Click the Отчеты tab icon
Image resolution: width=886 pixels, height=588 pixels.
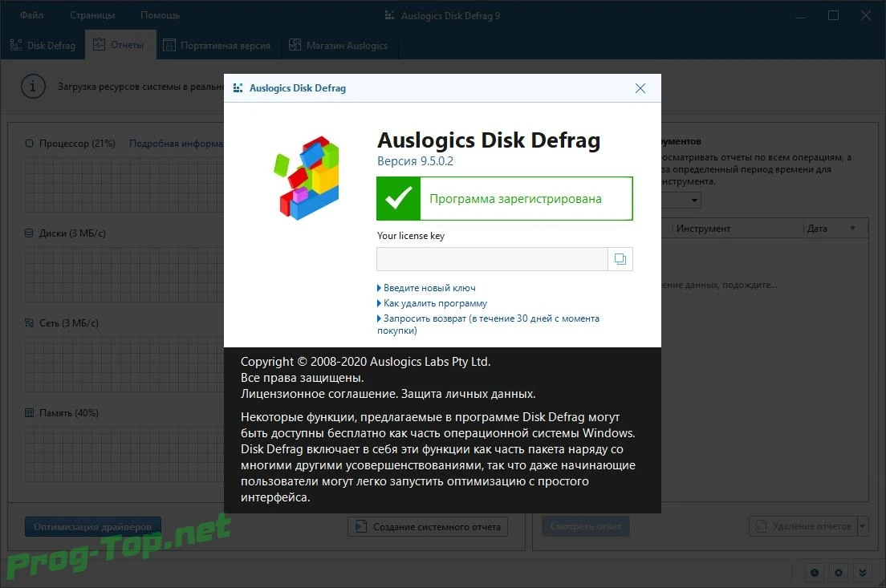pyautogui.click(x=99, y=45)
